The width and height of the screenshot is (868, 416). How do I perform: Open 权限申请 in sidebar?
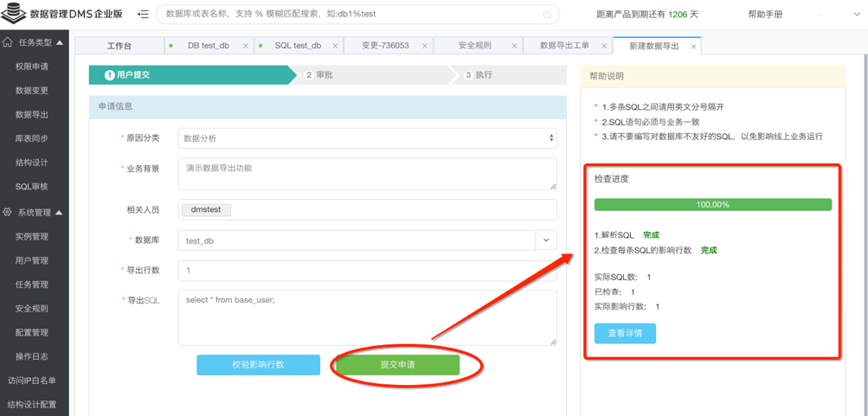[x=31, y=67]
